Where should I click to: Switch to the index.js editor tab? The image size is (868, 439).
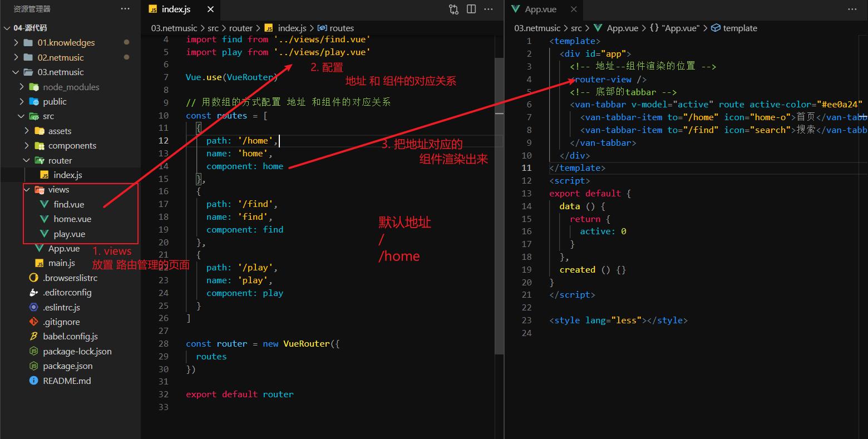pos(176,9)
